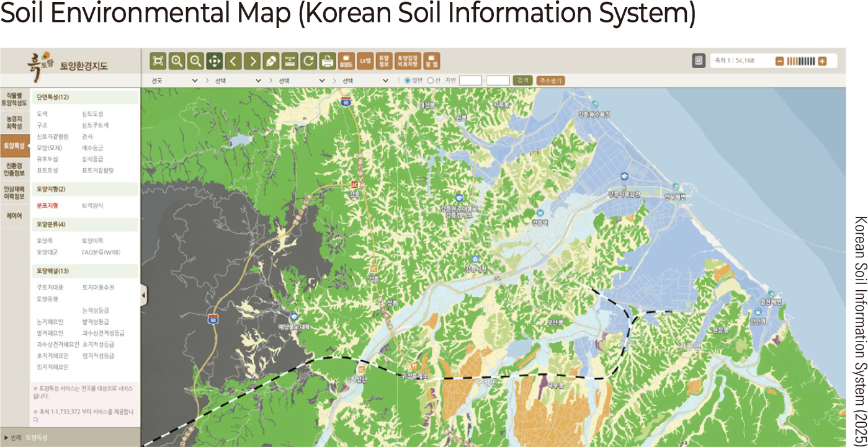This screenshot has width=868, height=447.
Task: Click the second 지번 number input field
Action: 498,81
